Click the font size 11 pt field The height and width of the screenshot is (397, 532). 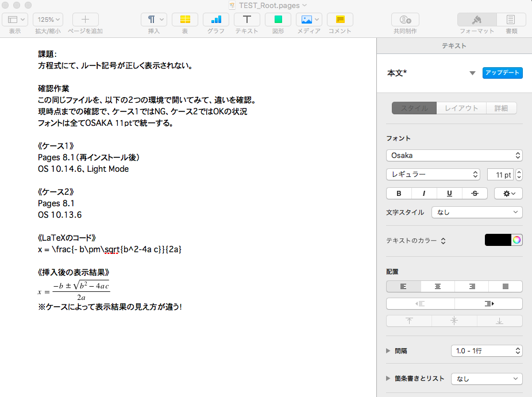[x=500, y=175]
